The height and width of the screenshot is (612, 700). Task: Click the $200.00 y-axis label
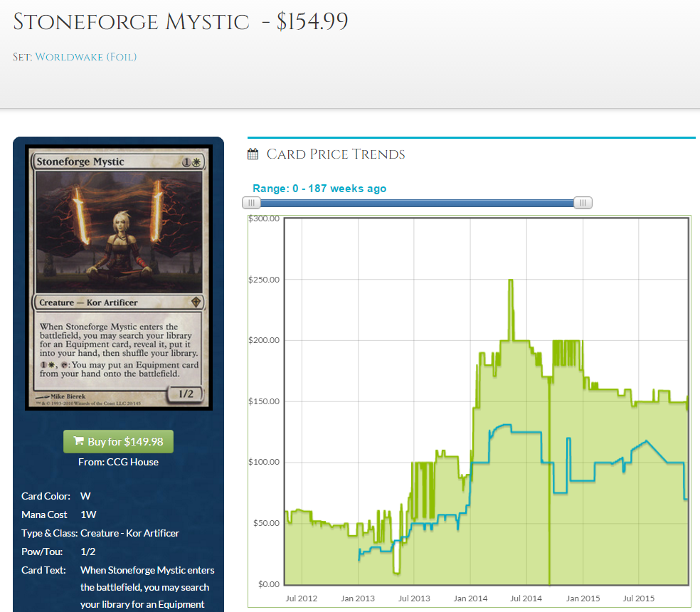coord(264,340)
